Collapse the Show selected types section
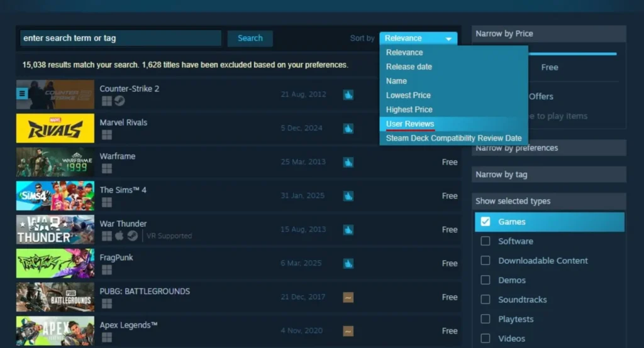644x348 pixels. pyautogui.click(x=548, y=201)
